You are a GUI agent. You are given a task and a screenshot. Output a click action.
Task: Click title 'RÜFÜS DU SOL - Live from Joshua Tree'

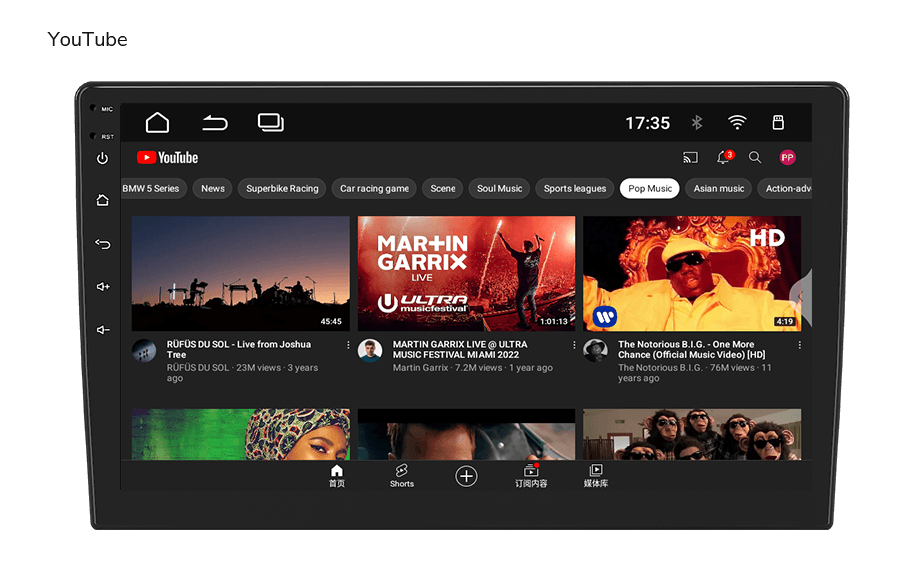[238, 350]
